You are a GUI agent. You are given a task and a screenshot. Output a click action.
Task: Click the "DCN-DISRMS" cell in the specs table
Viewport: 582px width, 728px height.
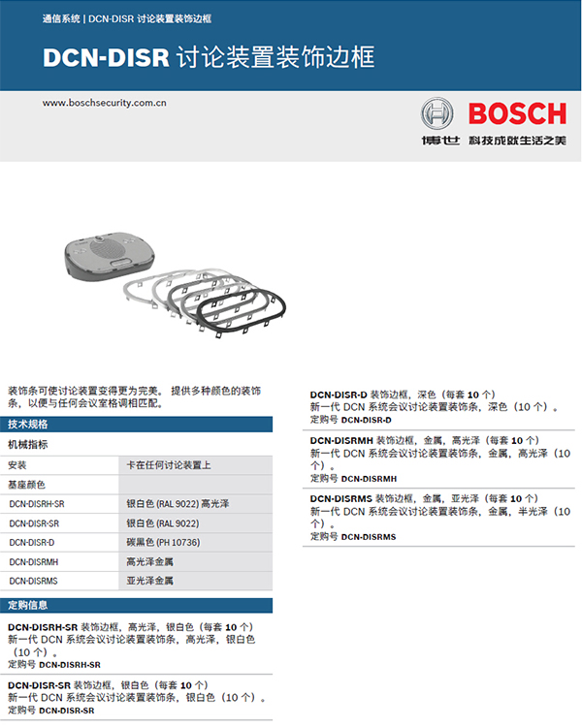click(59, 581)
